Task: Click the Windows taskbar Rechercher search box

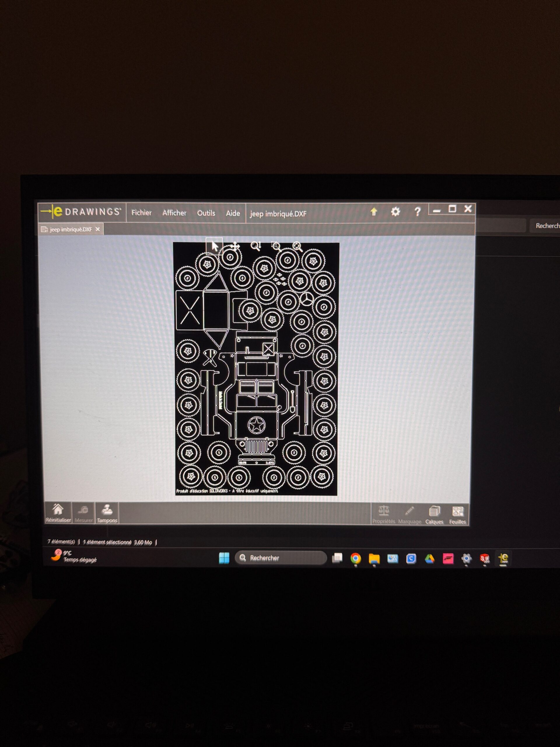Action: point(280,558)
